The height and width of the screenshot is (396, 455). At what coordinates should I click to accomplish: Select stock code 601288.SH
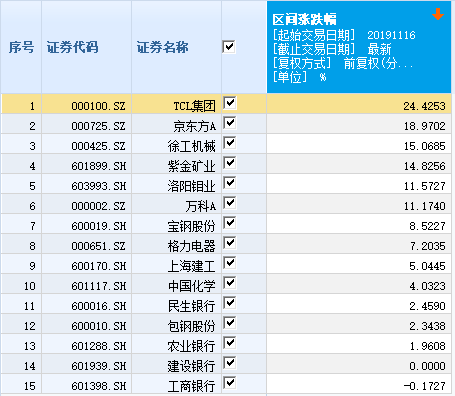click(x=98, y=346)
